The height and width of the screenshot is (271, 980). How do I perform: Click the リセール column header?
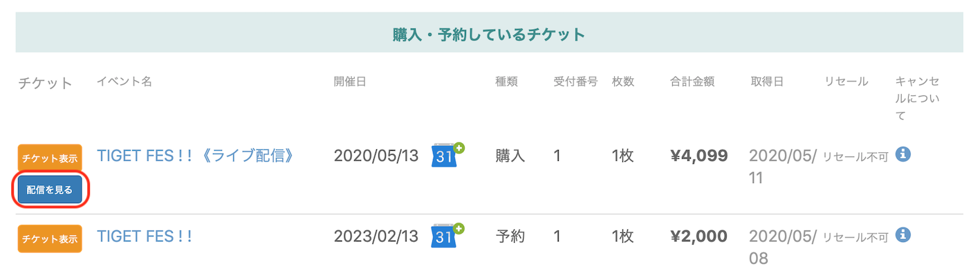coord(846,82)
